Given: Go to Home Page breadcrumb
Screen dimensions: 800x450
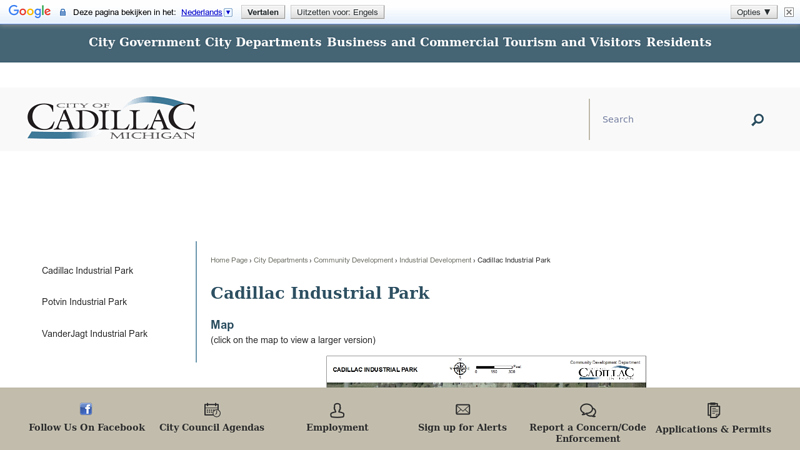Looking at the screenshot, I should click(x=229, y=260).
